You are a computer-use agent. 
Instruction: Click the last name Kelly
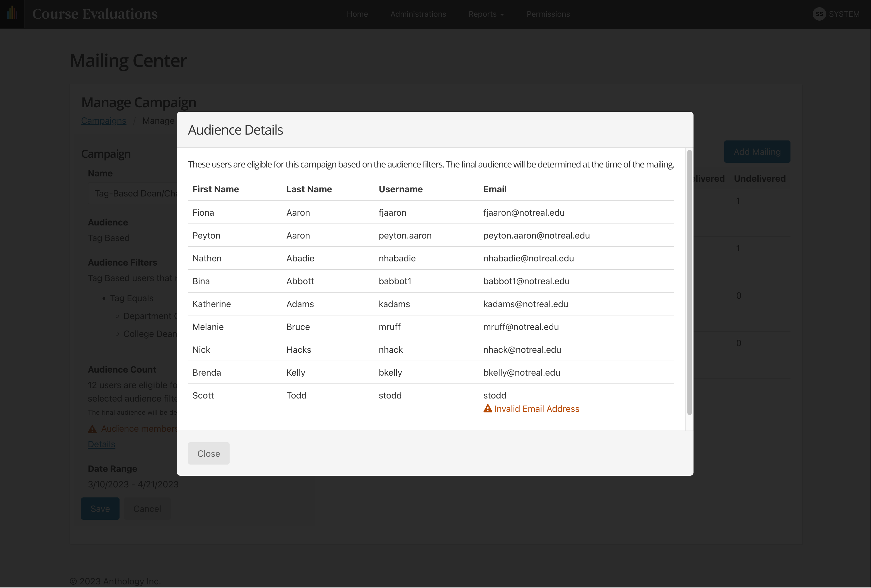(x=296, y=373)
